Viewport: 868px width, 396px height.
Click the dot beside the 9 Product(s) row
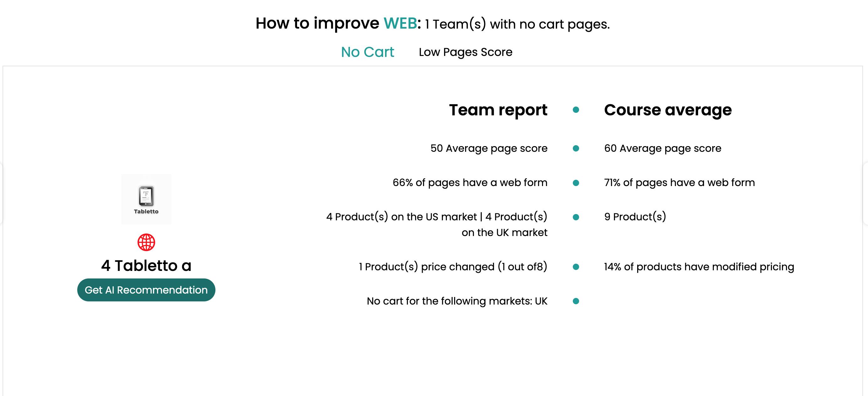pos(576,217)
